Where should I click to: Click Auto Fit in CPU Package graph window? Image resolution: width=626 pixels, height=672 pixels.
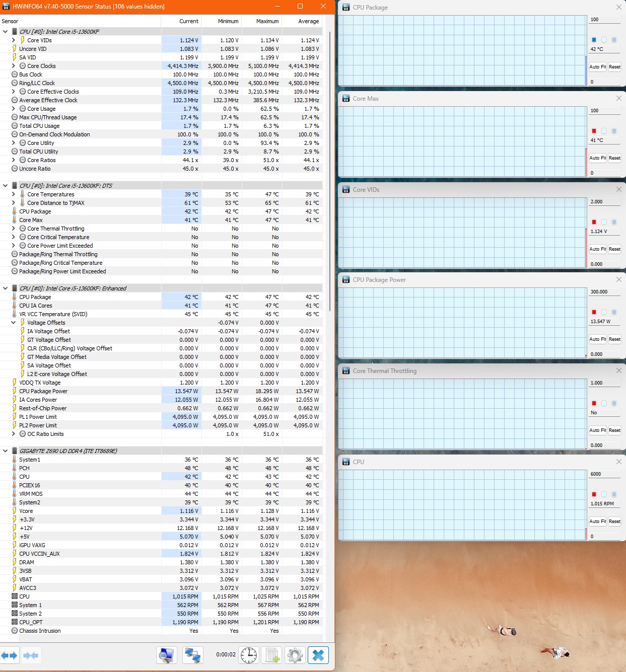[x=598, y=67]
